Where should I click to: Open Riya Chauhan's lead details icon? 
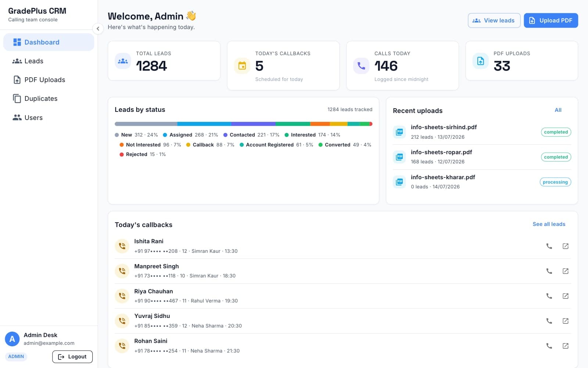coord(566,296)
